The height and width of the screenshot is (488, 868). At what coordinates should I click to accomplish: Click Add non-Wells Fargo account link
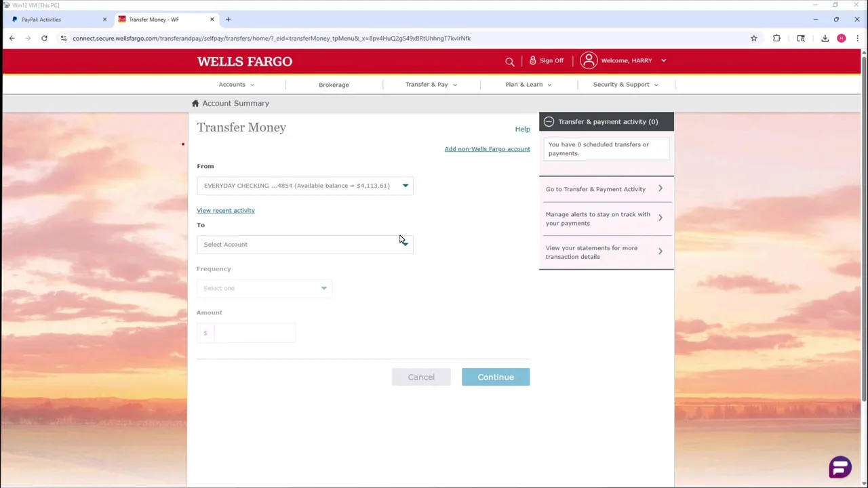click(487, 149)
